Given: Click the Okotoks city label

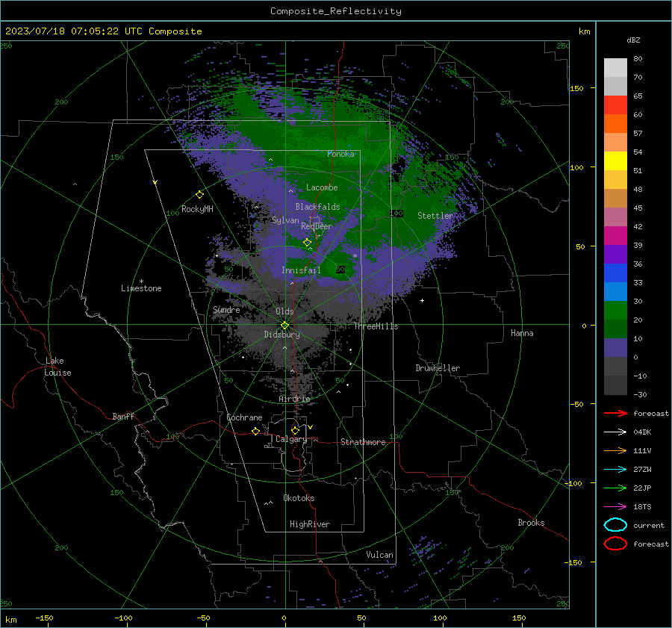Looking at the screenshot, I should [x=299, y=498].
